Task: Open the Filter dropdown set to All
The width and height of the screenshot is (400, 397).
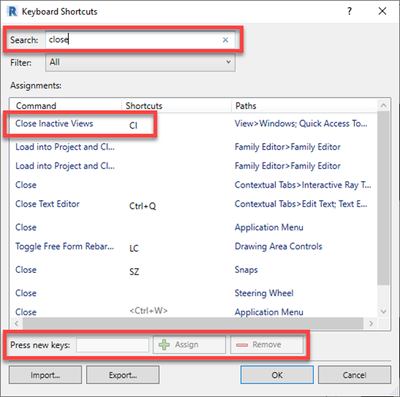Action: pos(140,62)
